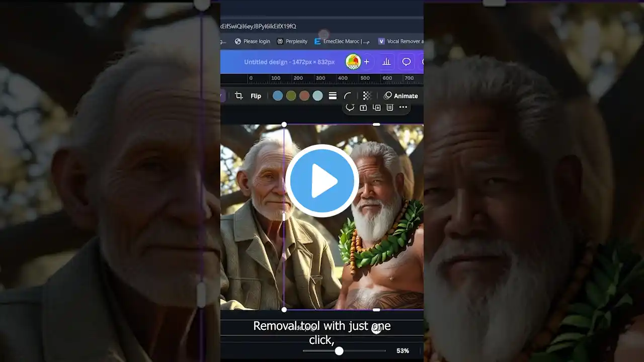
Task: Open the 53% zoom level dropdown
Action: [403, 350]
